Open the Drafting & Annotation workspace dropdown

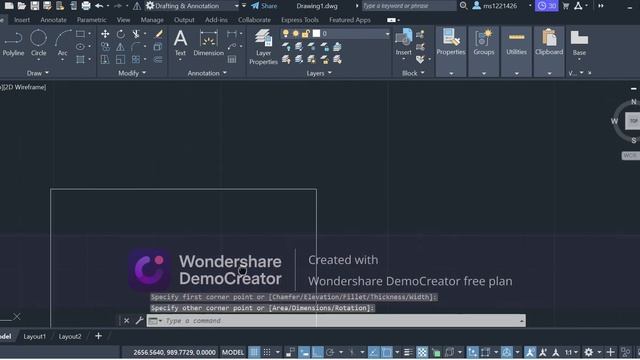[236, 6]
